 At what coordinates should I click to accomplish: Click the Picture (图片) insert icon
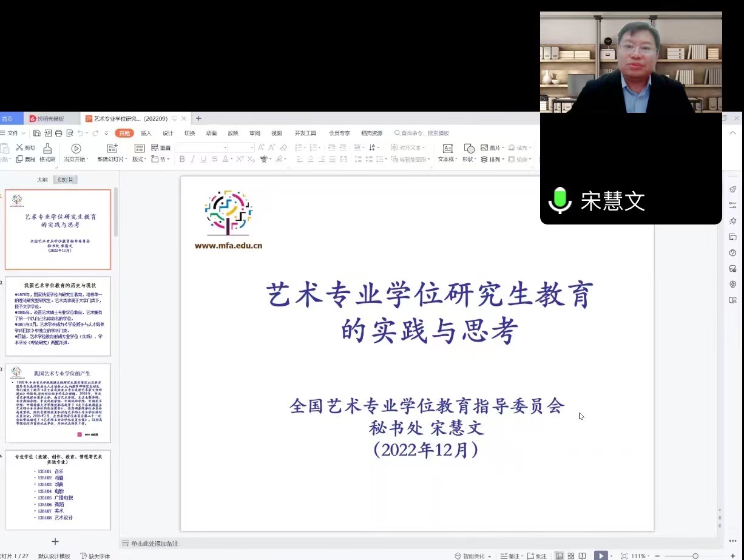coord(484,147)
